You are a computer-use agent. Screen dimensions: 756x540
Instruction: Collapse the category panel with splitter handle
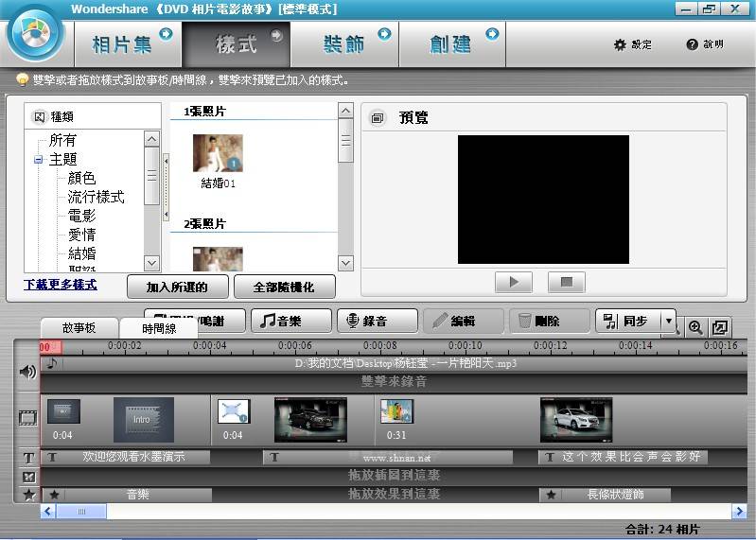[x=166, y=187]
